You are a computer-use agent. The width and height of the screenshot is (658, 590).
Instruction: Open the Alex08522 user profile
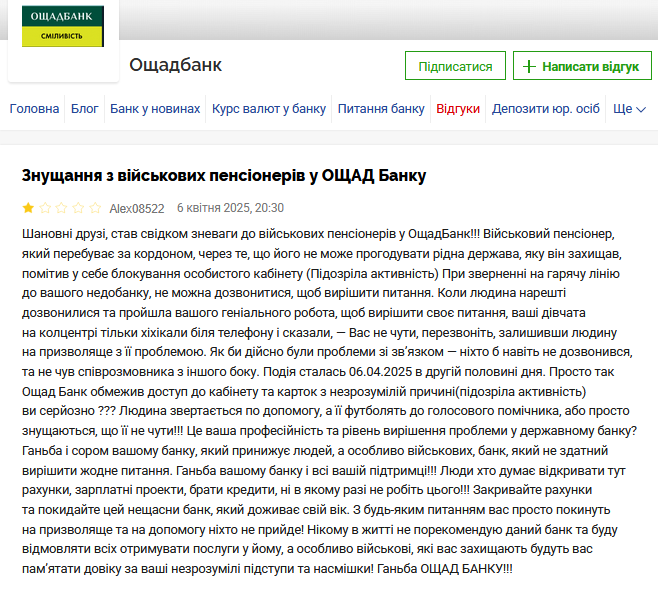[x=137, y=209]
